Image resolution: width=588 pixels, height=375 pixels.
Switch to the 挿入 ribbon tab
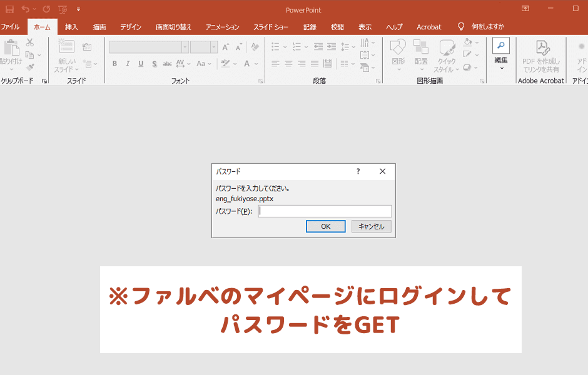click(71, 27)
